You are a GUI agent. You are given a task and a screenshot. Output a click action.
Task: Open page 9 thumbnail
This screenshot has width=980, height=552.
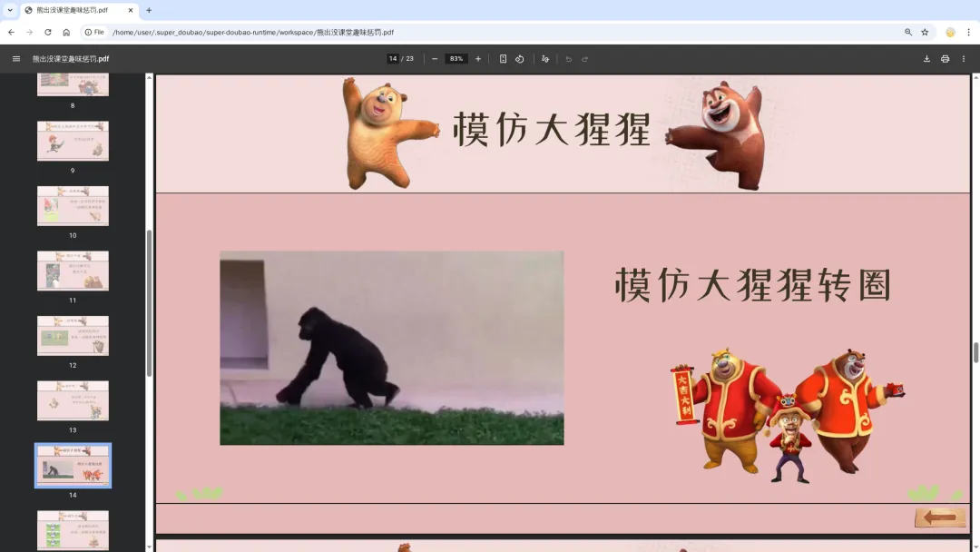(73, 142)
